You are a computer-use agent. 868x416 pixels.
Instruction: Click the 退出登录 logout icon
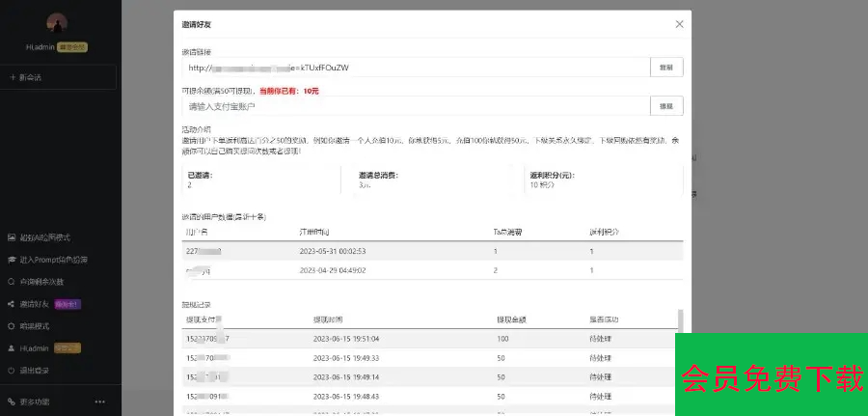pos(12,371)
